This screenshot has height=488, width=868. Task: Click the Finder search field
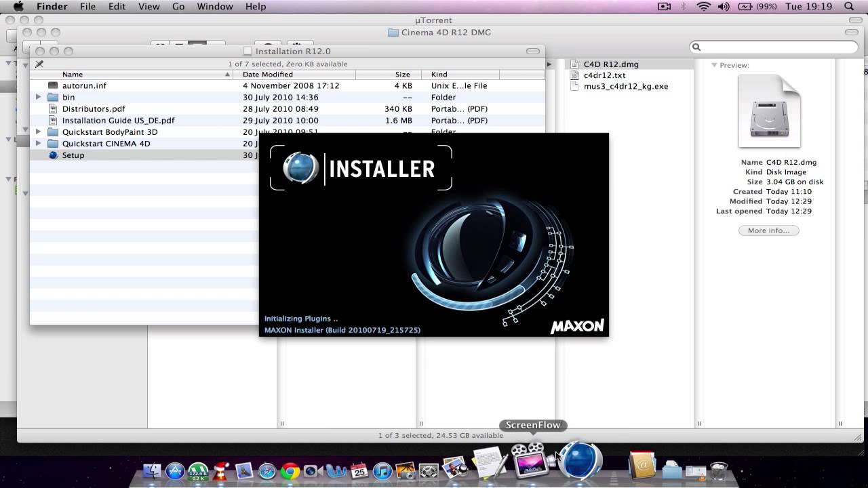(774, 47)
